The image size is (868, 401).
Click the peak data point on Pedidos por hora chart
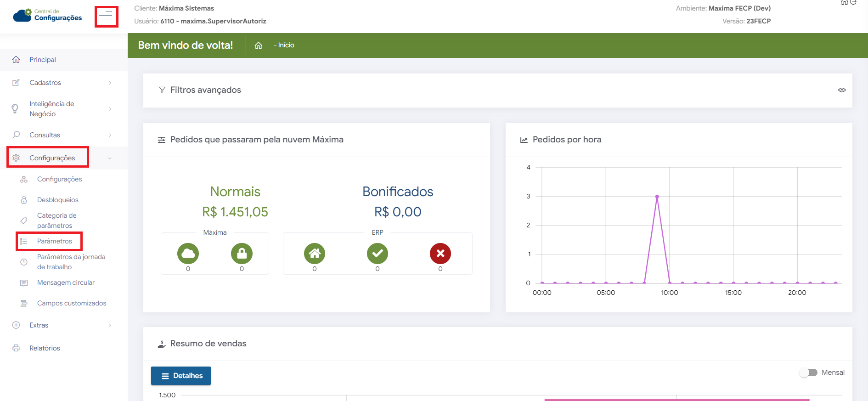657,197
